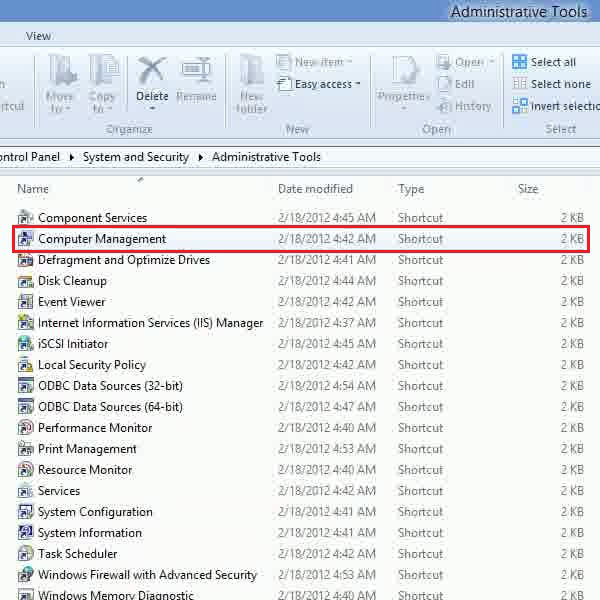Viewport: 600px width, 600px height.
Task: Select the iSCSI Initiator icon
Action: click(26, 344)
